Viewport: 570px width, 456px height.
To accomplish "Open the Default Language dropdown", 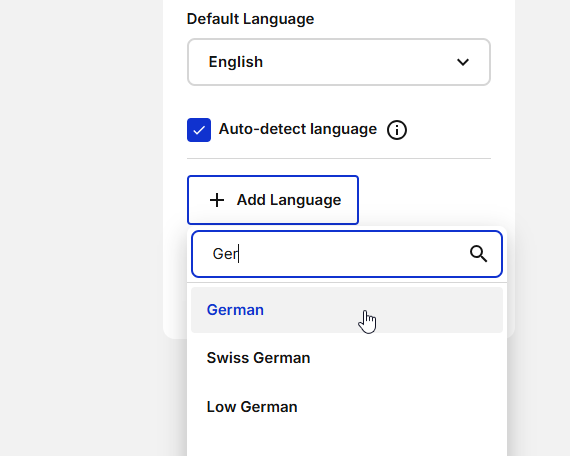I will coord(339,62).
